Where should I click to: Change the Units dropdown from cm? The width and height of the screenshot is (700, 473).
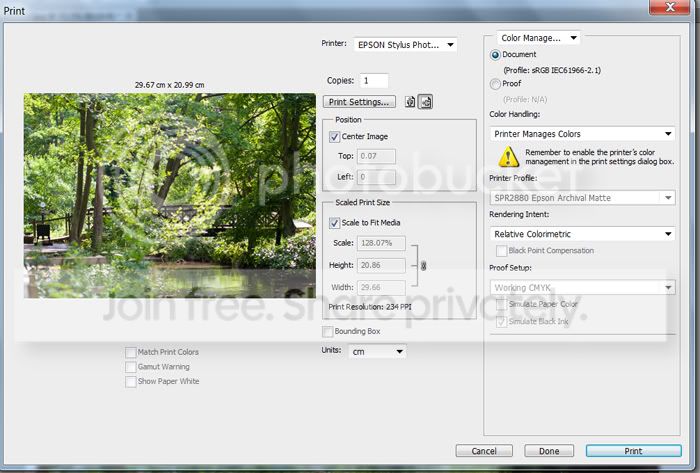click(377, 351)
